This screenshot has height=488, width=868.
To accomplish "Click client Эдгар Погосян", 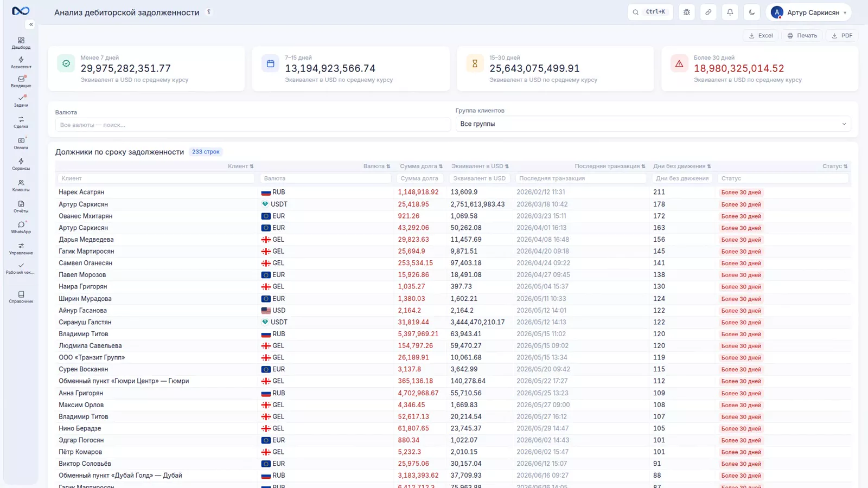I will (81, 440).
